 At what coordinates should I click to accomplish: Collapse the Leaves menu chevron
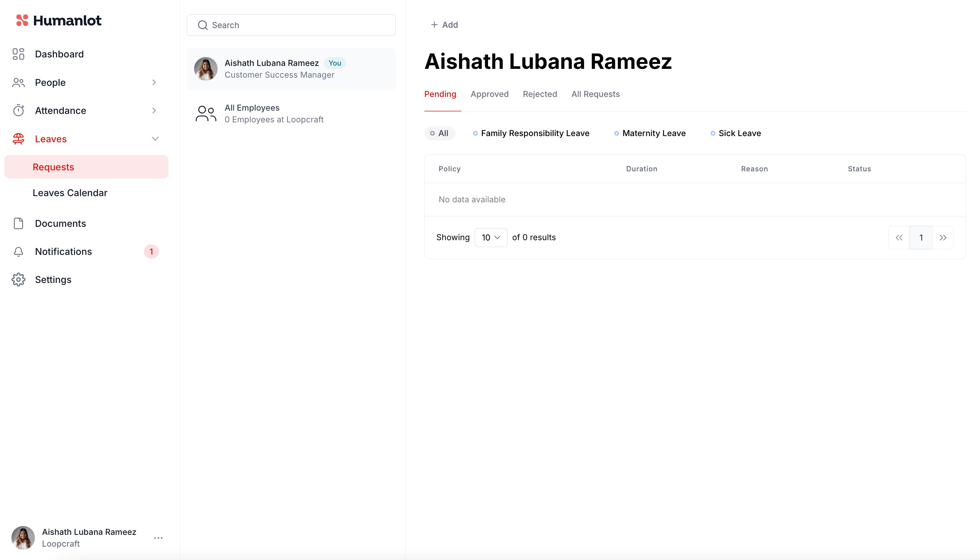point(155,139)
